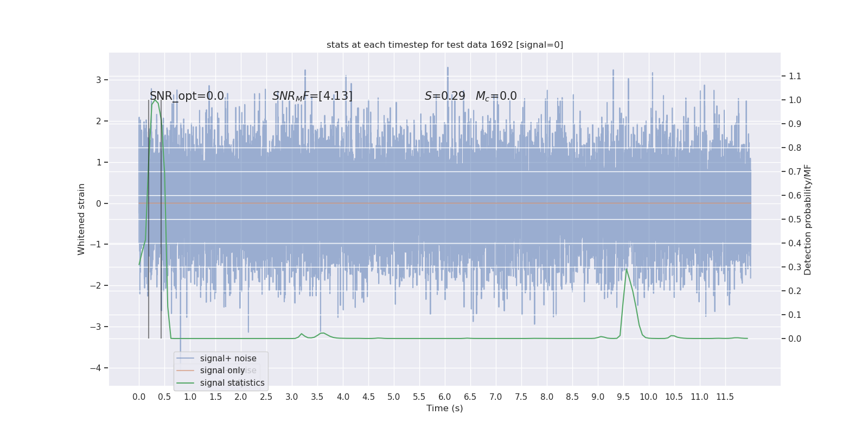The width and height of the screenshot is (868, 434).
Task: Click right y-axis tick label 1.1
Action: tap(795, 76)
